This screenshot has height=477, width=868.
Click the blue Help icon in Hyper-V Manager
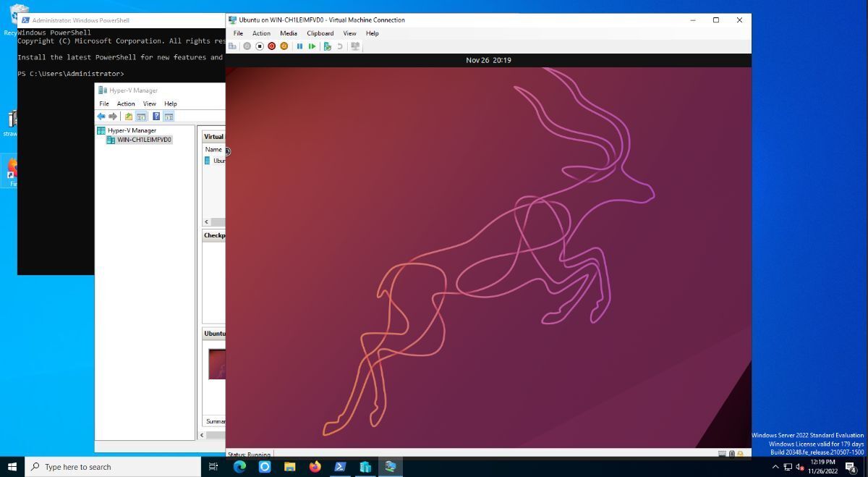156,117
